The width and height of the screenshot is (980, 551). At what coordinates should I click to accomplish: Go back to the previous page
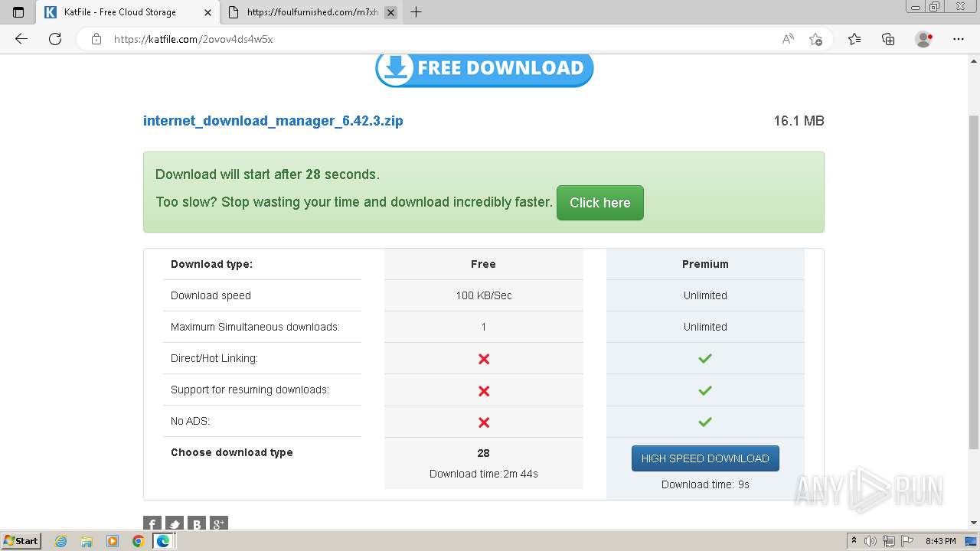tap(21, 39)
